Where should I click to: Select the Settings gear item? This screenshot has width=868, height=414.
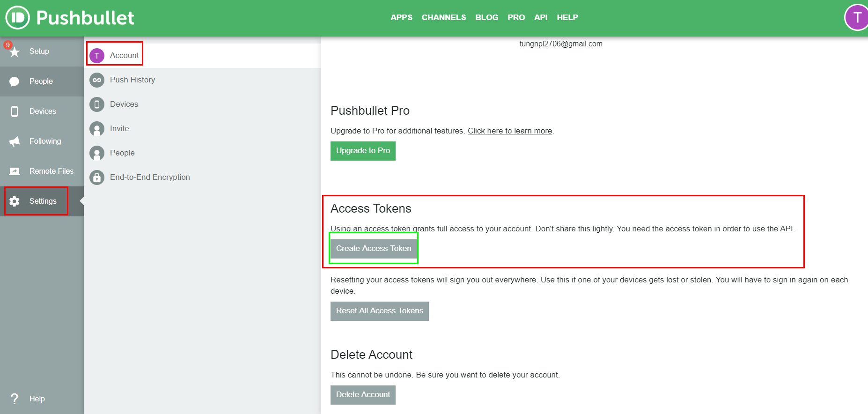coord(42,201)
